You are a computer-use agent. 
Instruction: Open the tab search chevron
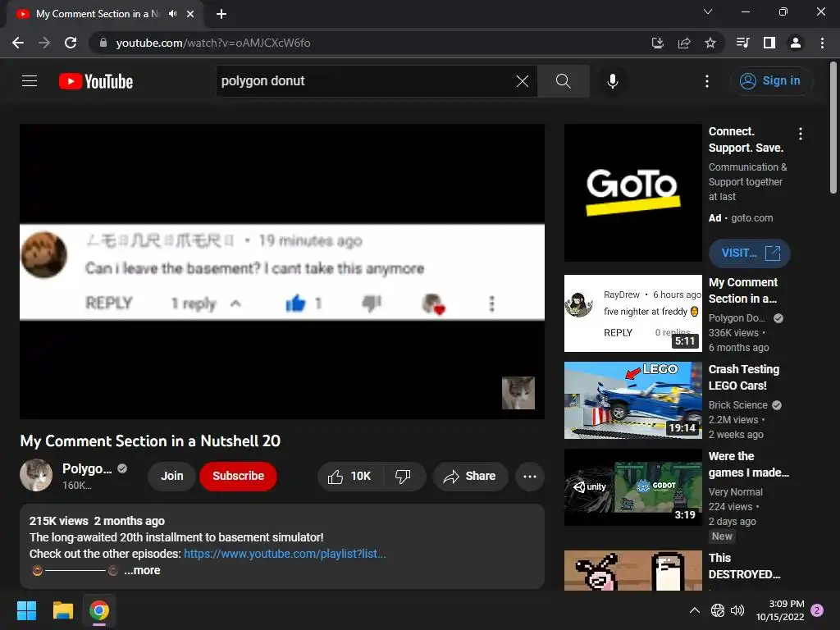(708, 11)
